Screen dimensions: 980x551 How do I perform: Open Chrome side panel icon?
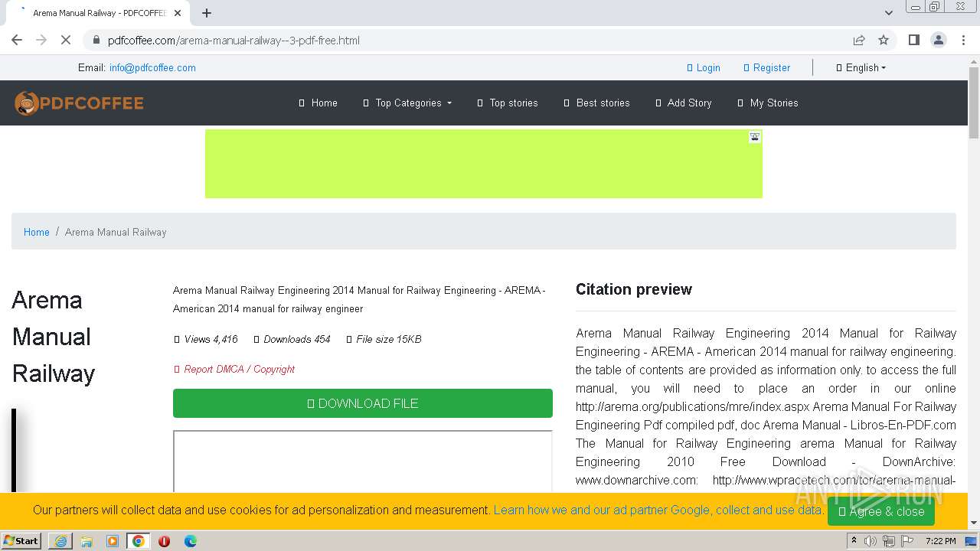tap(913, 40)
